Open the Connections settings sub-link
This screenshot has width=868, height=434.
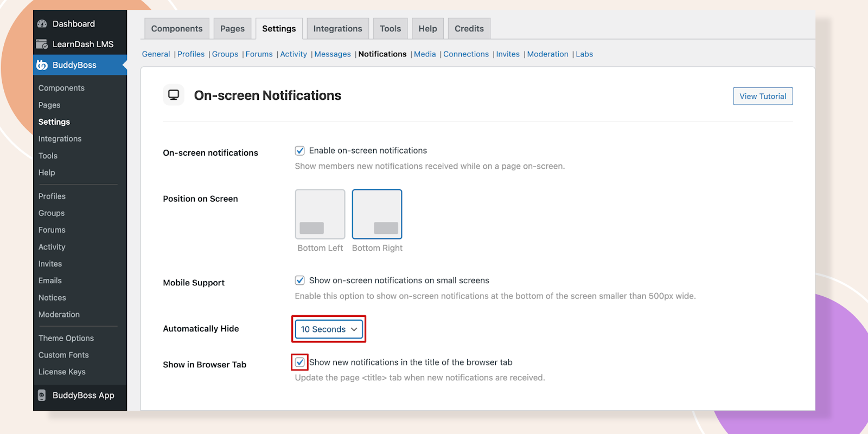pos(466,54)
